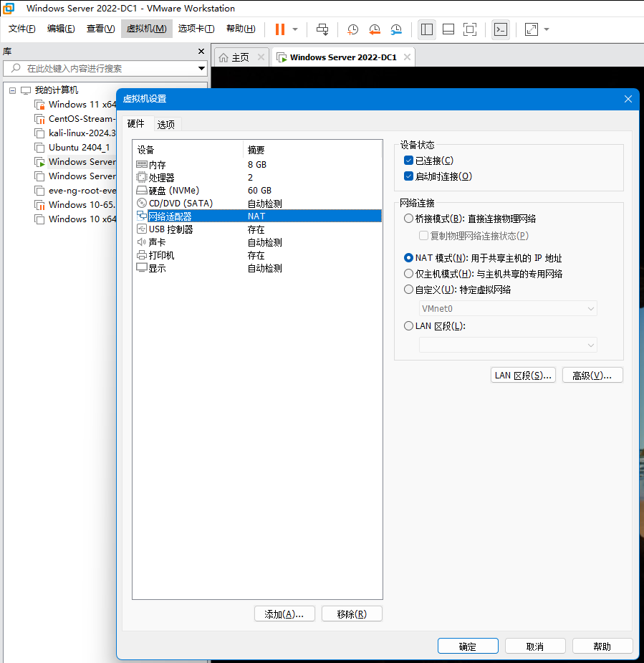This screenshot has height=663, width=644.
Task: Select the 内存 memory device row
Action: coord(257,164)
